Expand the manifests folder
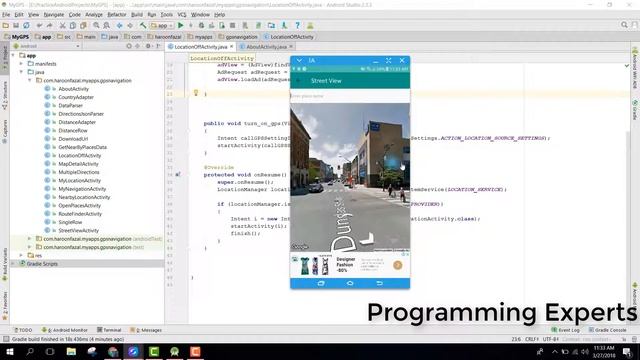Image resolution: width=640 pixels, height=360 pixels. tap(22, 64)
